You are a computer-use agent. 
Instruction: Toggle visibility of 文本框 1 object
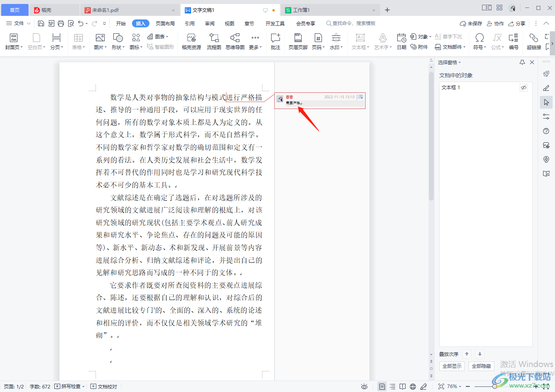point(524,88)
